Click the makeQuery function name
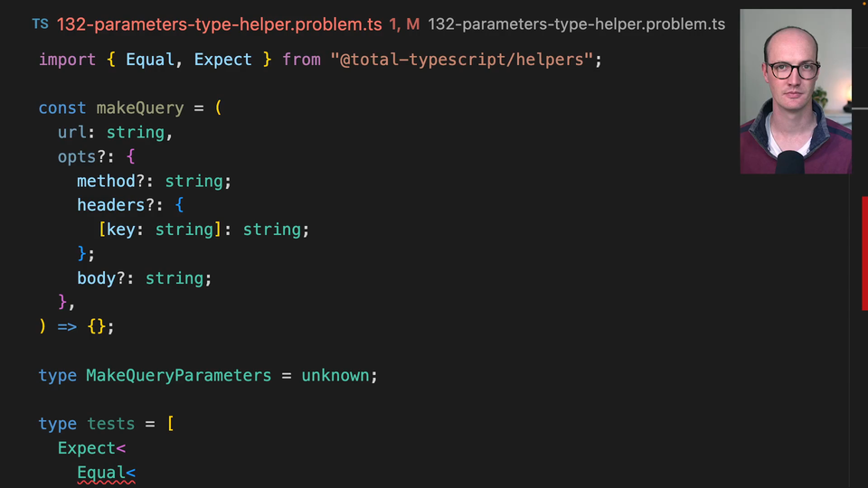The image size is (868, 488). [x=139, y=108]
